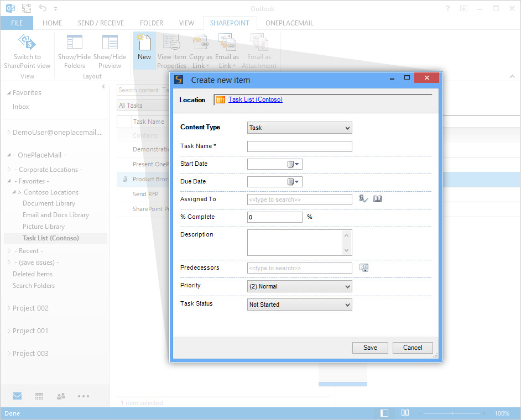Click Cancel in Create new item dialog
This screenshot has width=521, height=420.
413,348
